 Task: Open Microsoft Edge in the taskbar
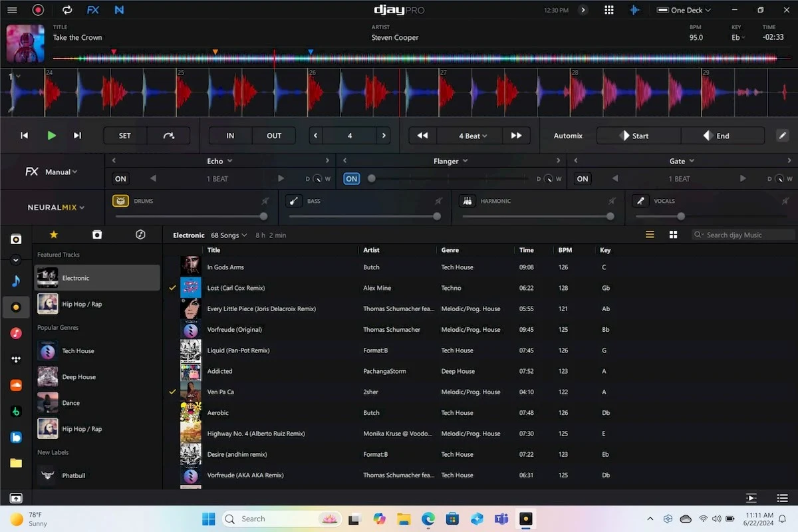[x=428, y=519]
